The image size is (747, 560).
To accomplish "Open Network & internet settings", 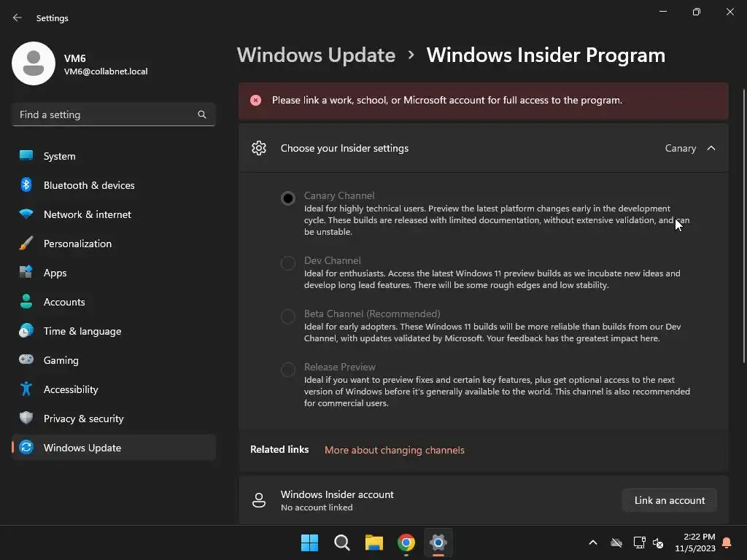I will coord(113,214).
